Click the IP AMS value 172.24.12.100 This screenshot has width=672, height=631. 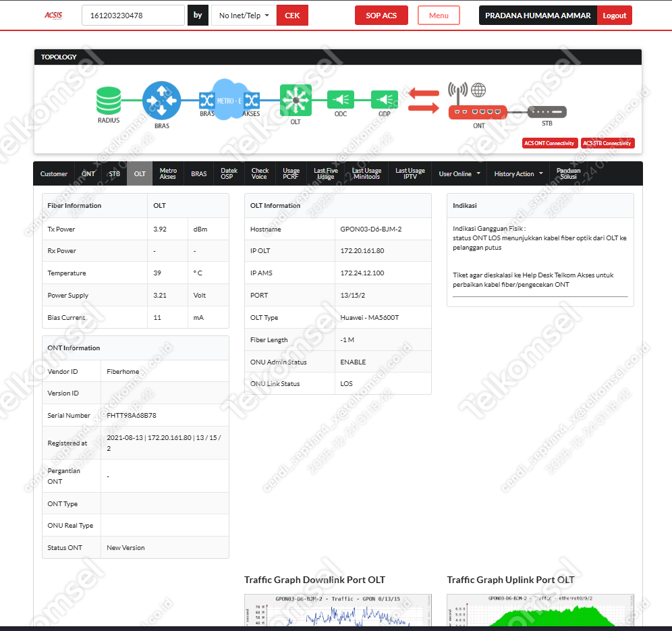[x=362, y=273]
